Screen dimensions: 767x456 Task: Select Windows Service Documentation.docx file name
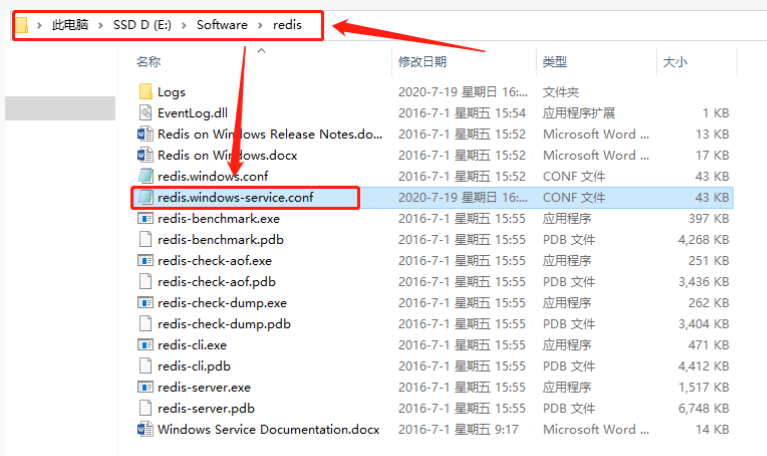coord(269,429)
